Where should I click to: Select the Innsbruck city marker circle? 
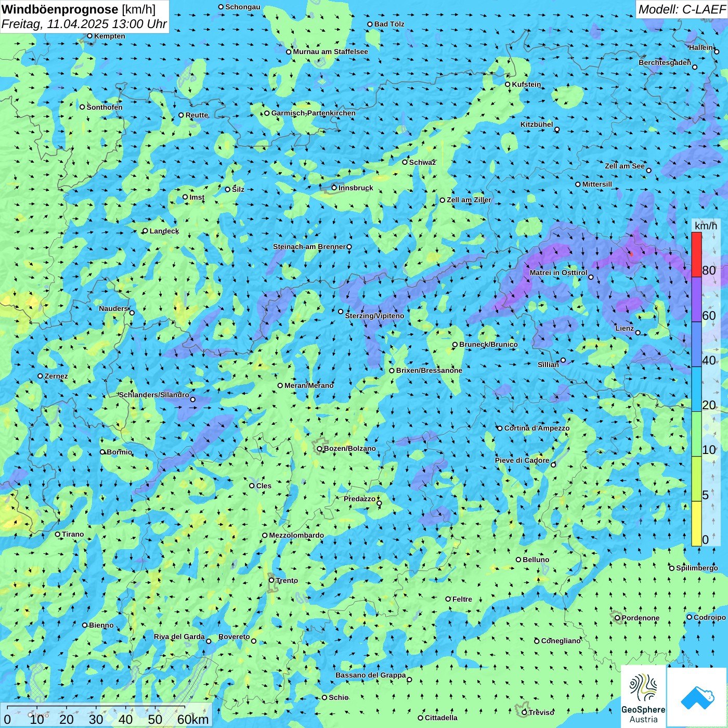334,188
